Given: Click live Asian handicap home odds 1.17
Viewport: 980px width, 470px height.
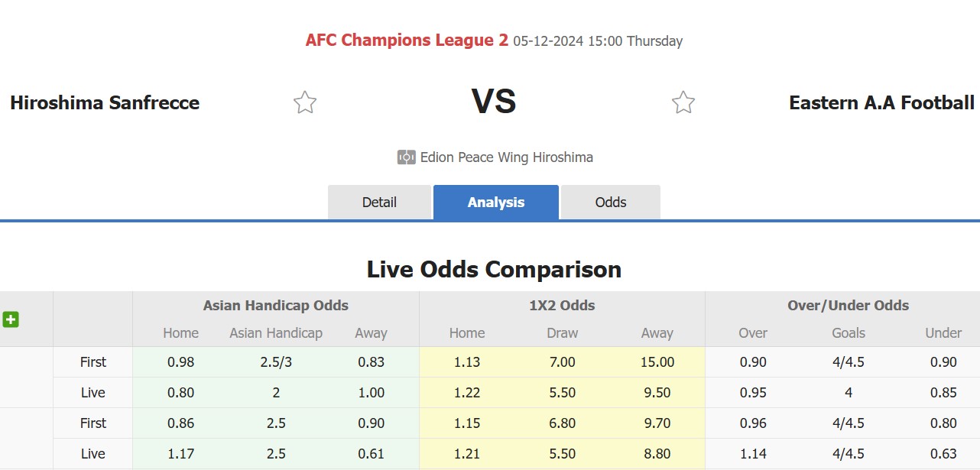Looking at the screenshot, I should tap(181, 454).
